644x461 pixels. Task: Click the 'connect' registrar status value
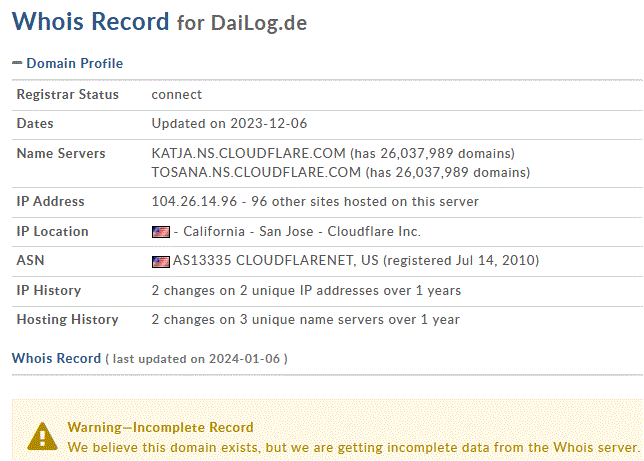click(177, 95)
